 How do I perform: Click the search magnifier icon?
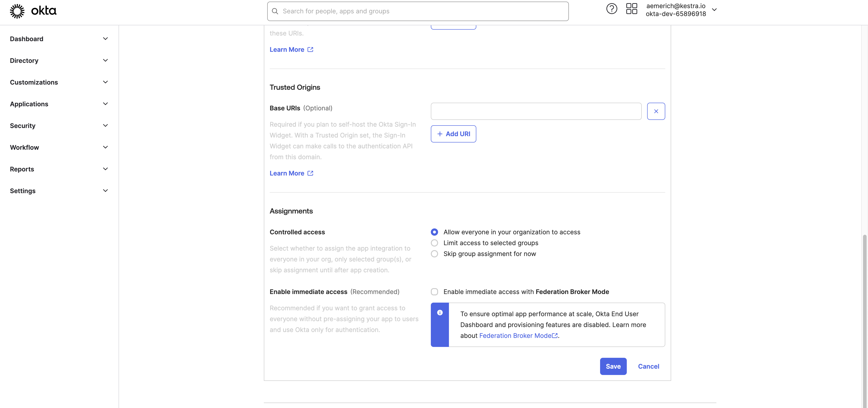pos(275,11)
